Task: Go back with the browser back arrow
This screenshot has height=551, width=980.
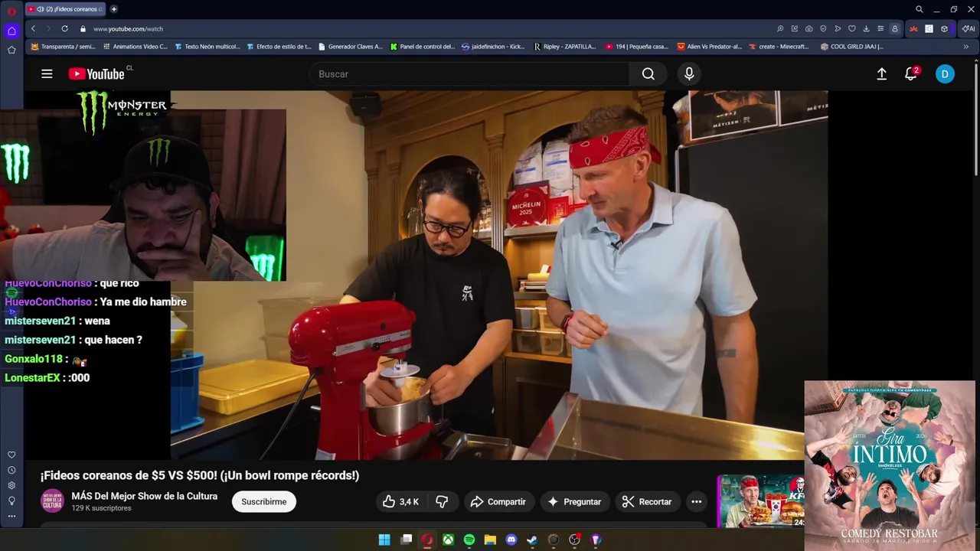Action: pyautogui.click(x=33, y=28)
